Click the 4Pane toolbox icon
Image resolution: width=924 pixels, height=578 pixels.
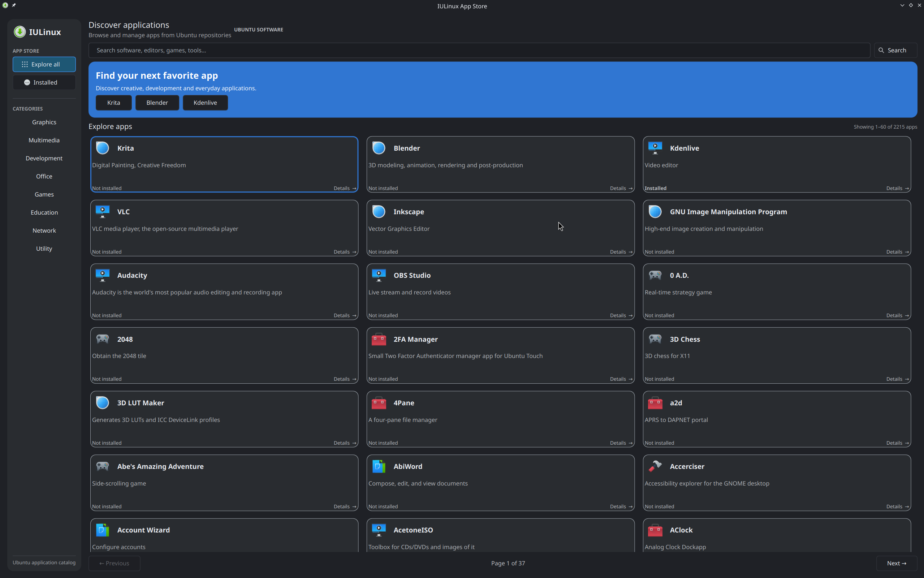[x=379, y=402]
